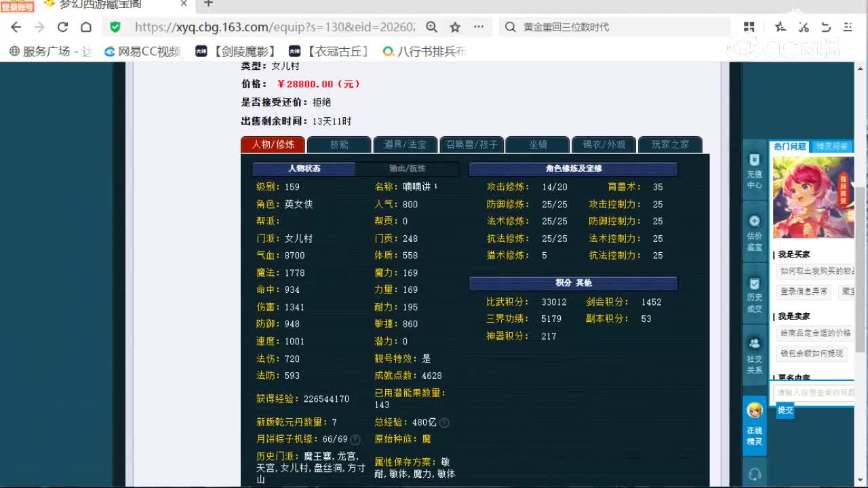Open the 估价鉴宝 appraisal sidebar icon

point(755,232)
